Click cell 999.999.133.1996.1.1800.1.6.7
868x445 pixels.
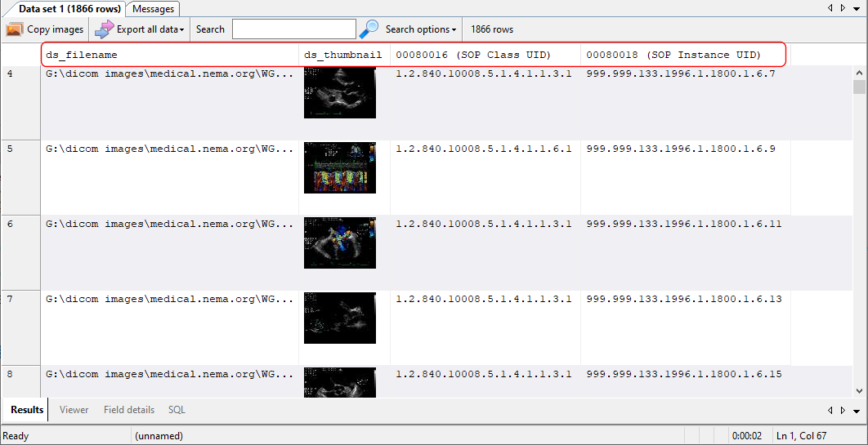[685, 103]
